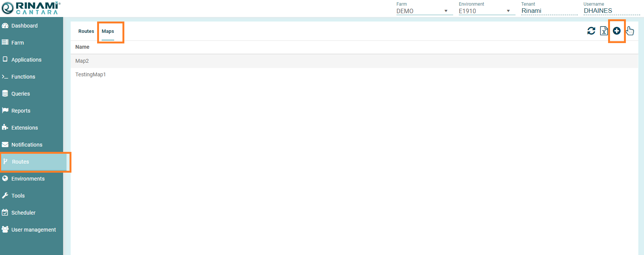The image size is (644, 255).
Task: Open Scheduler in the sidebar
Action: coord(23,213)
